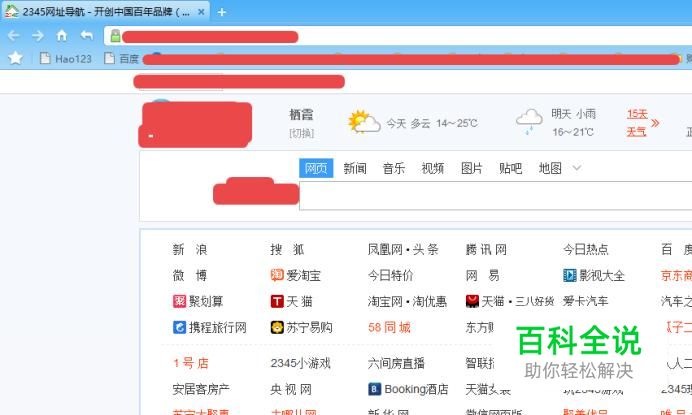Viewport: 692px width, 415px height.
Task: Open the 淘宝网·淘优惠 link
Action: coord(407,302)
